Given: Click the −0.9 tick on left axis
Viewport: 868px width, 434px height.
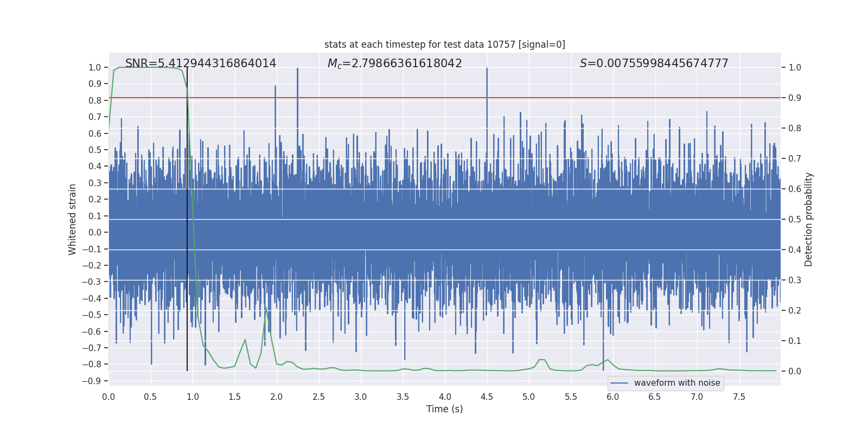Looking at the screenshot, I should click(94, 381).
